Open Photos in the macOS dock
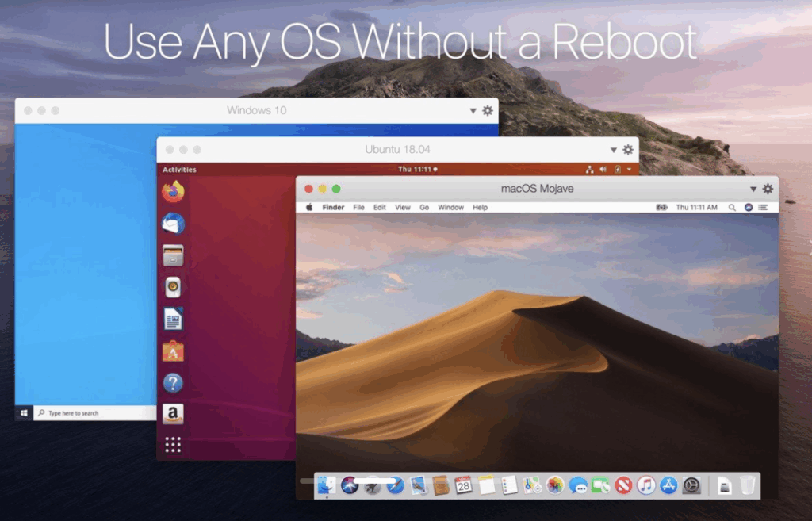The width and height of the screenshot is (812, 521). tap(554, 486)
